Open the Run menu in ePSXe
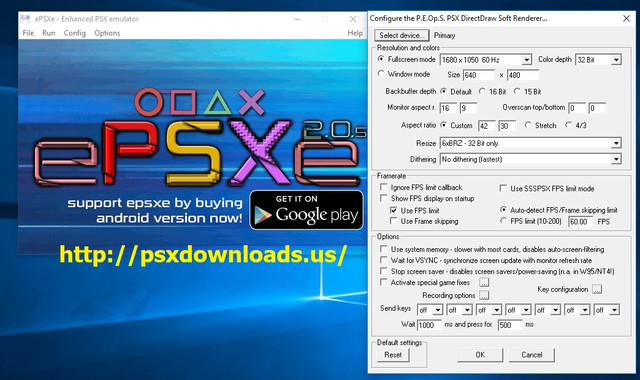This screenshot has height=380, width=640. pos(49,33)
